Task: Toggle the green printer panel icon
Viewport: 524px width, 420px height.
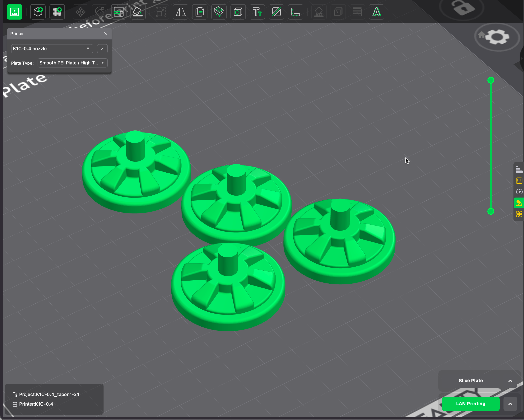Action: (14, 12)
